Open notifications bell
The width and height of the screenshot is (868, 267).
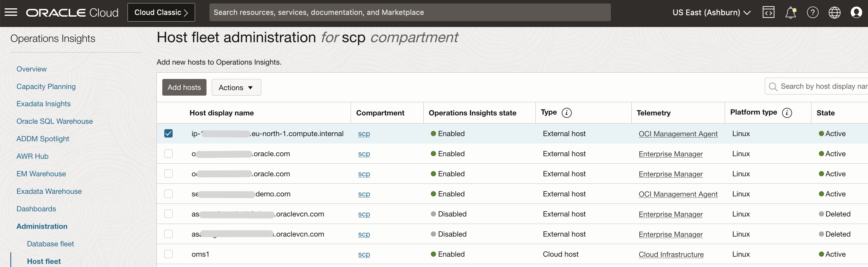[x=790, y=12]
